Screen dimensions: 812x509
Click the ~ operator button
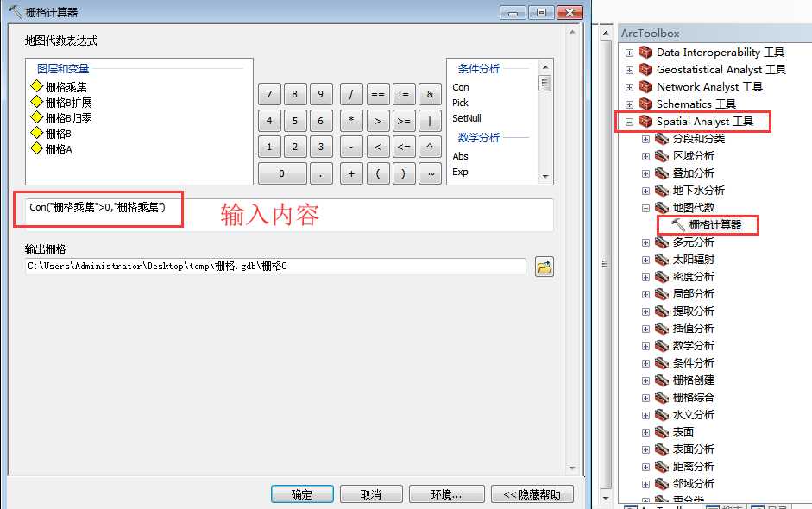pos(430,173)
